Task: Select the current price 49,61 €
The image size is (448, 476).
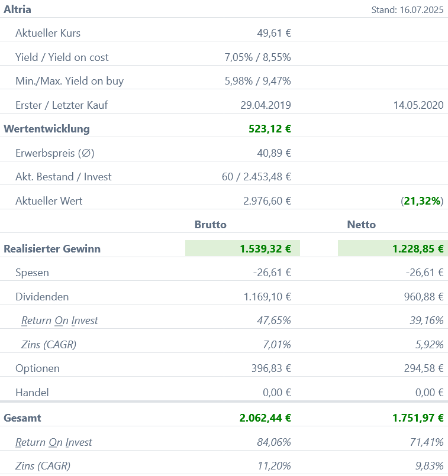Action: point(274,33)
